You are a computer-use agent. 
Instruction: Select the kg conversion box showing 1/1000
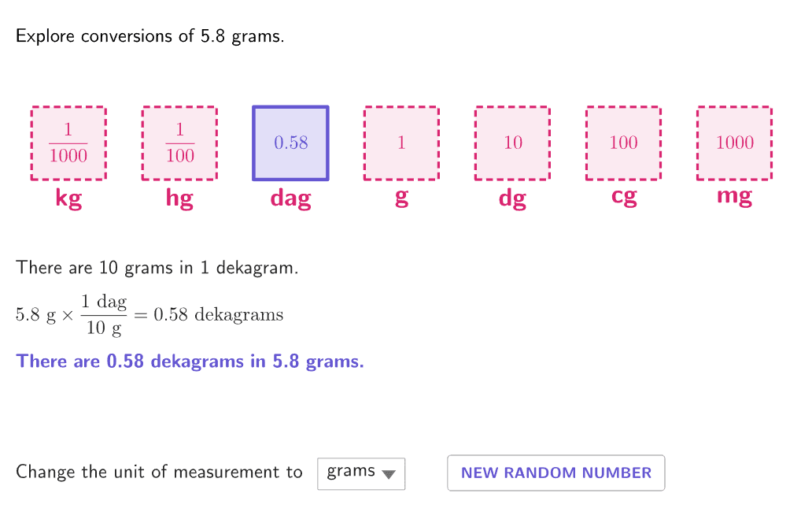tap(68, 143)
